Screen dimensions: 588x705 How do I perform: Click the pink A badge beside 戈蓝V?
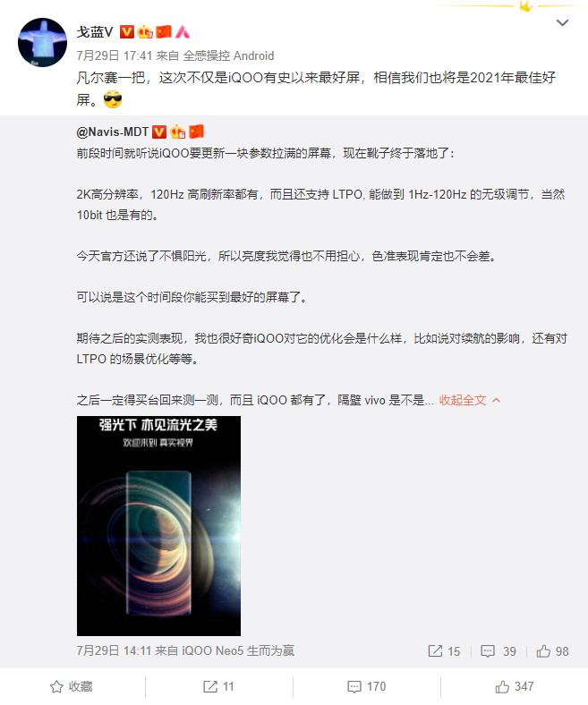[183, 32]
